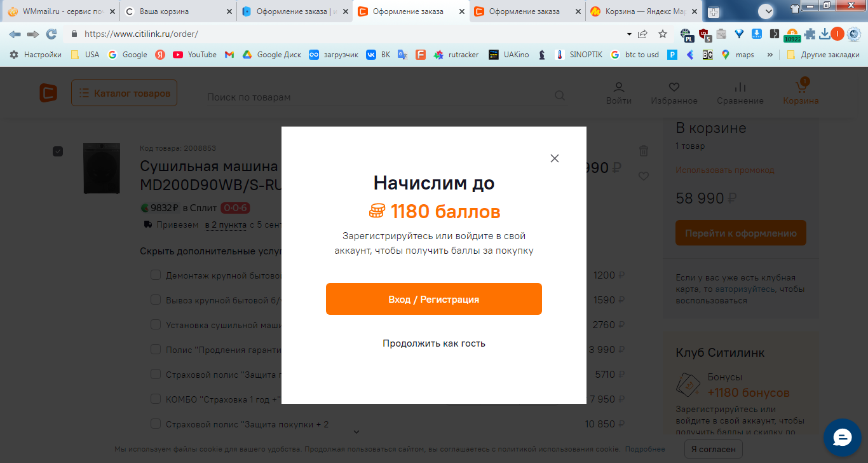Reload the page

click(x=51, y=34)
